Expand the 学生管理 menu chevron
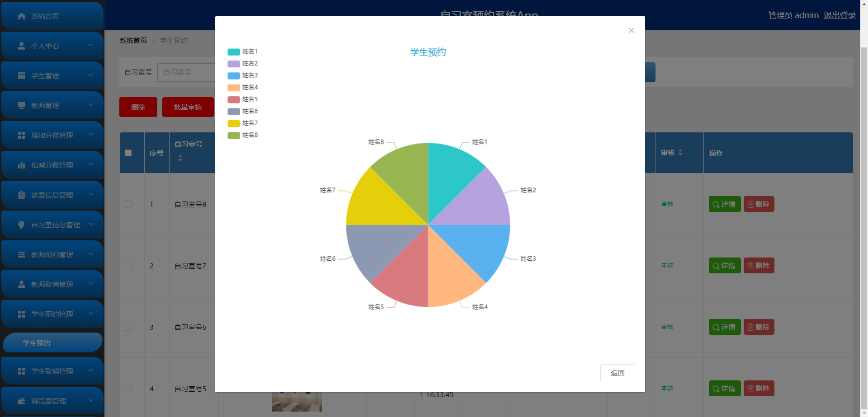 pyautogui.click(x=91, y=75)
